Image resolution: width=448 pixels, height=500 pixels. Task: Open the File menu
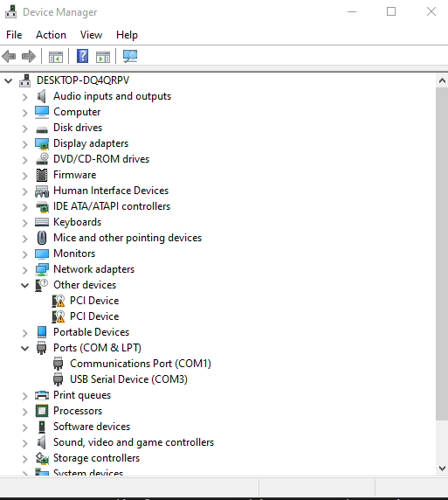pyautogui.click(x=14, y=35)
